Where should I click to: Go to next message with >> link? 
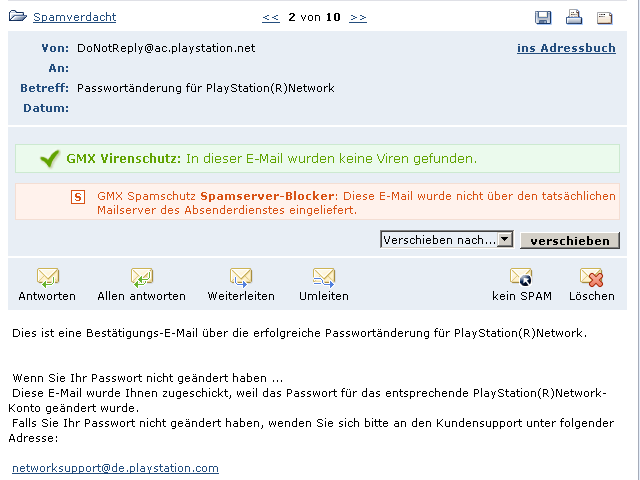(358, 17)
